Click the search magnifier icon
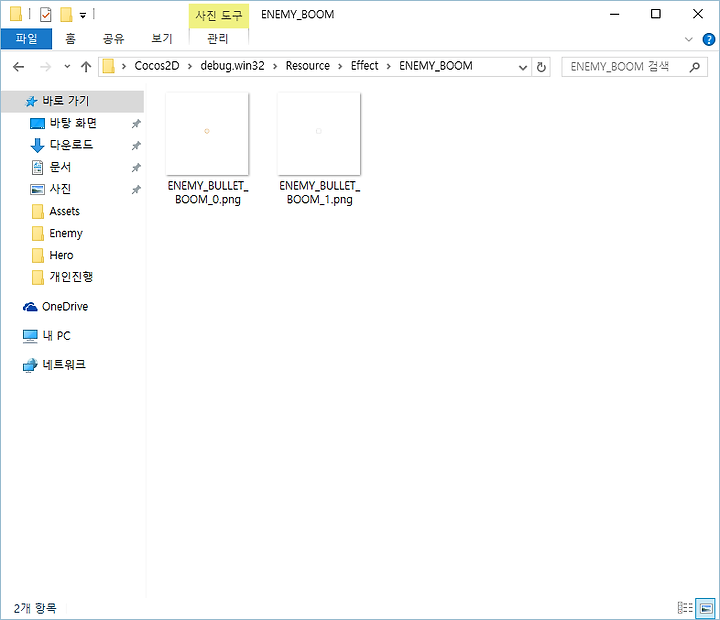This screenshot has width=720, height=620. (695, 67)
